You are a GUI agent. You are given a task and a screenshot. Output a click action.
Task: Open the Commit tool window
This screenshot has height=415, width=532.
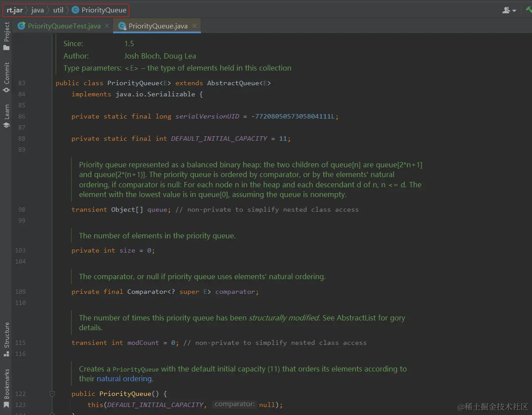click(x=6, y=77)
